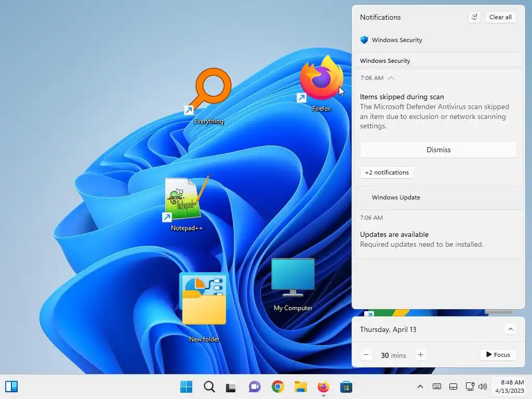Click the virtual touchpad tray icon
This screenshot has width=532, height=399.
point(453,387)
